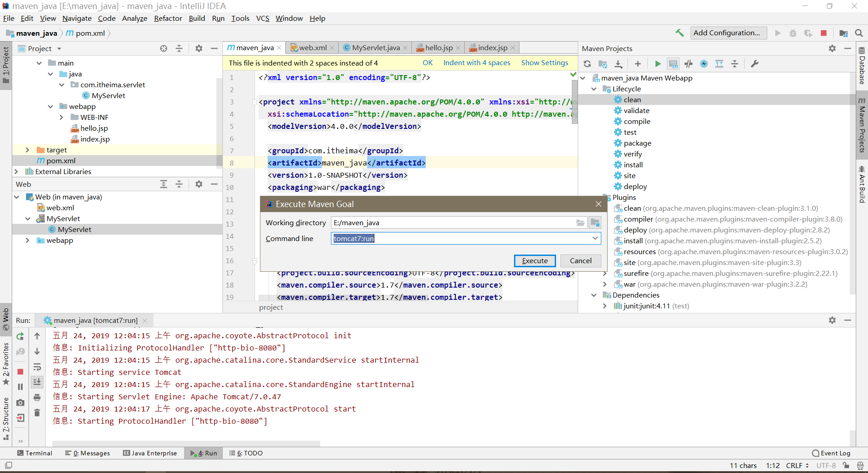Switch to MyServlet.java editor tab
The image size is (868, 473).
375,47
